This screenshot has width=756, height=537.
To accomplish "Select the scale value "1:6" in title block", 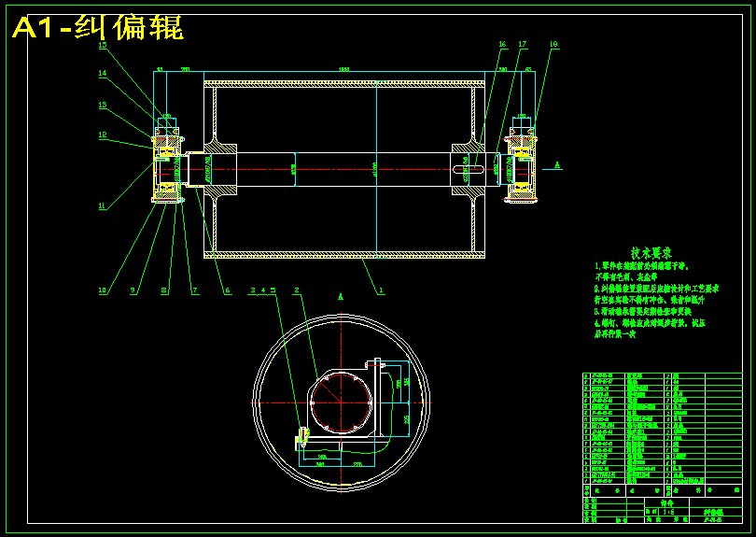I will pyautogui.click(x=668, y=512).
